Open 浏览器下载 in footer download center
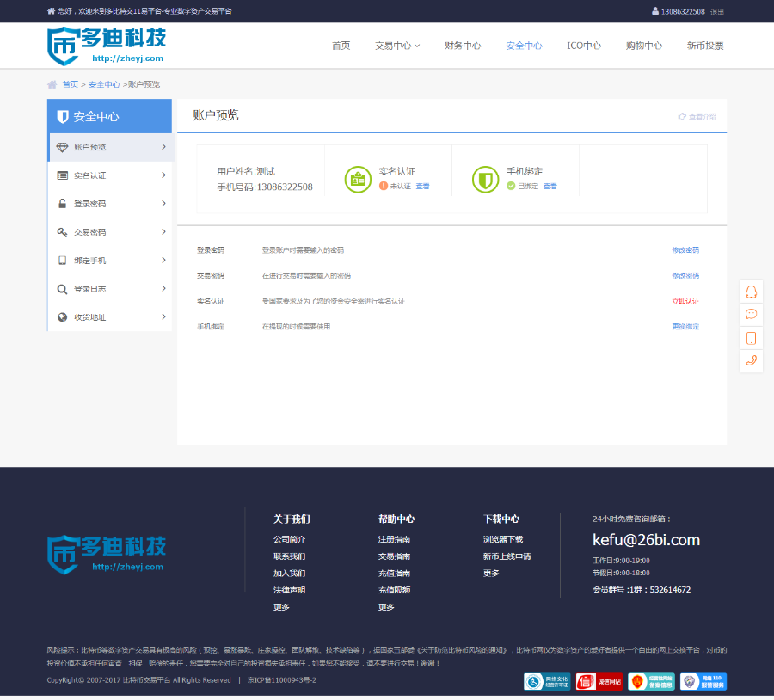The height and width of the screenshot is (700, 774). [503, 539]
